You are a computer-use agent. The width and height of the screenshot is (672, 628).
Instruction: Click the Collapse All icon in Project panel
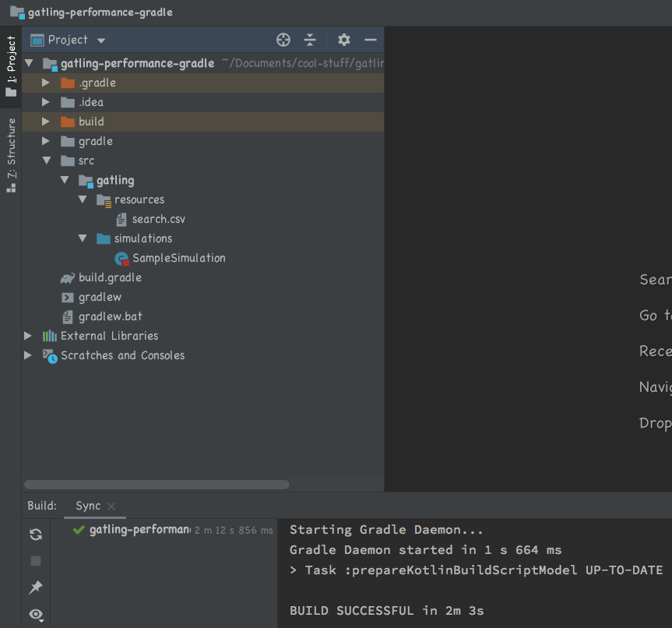pyautogui.click(x=310, y=40)
